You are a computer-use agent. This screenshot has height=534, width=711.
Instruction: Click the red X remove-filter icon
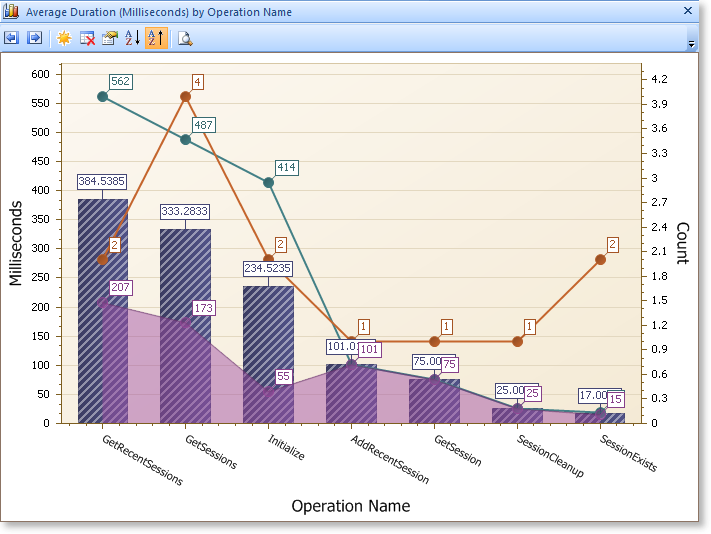pos(87,38)
